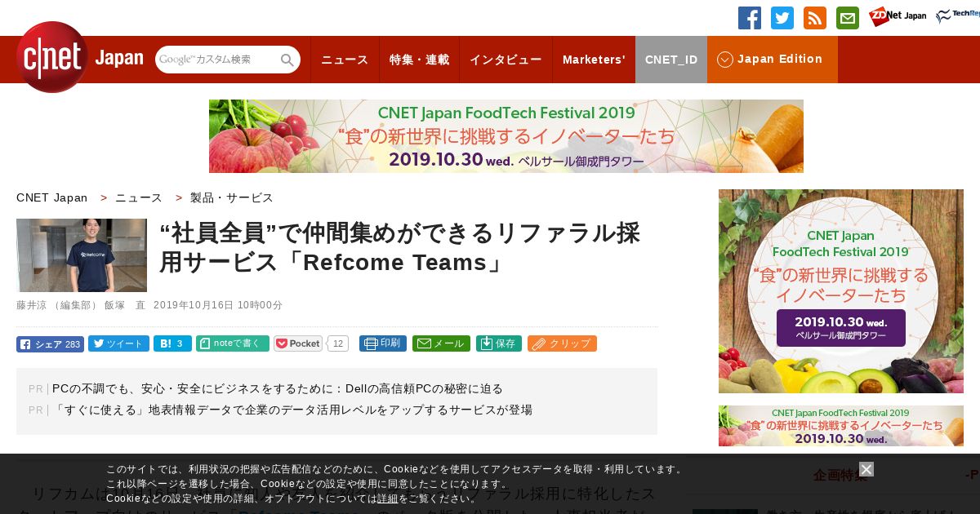The image size is (980, 514).
Task: Open the Twitter icon in the header
Action: (782, 18)
